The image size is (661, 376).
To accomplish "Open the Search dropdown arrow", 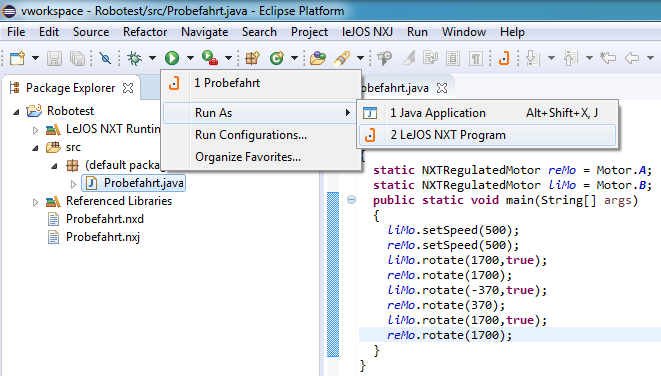I will pyautogui.click(x=360, y=58).
